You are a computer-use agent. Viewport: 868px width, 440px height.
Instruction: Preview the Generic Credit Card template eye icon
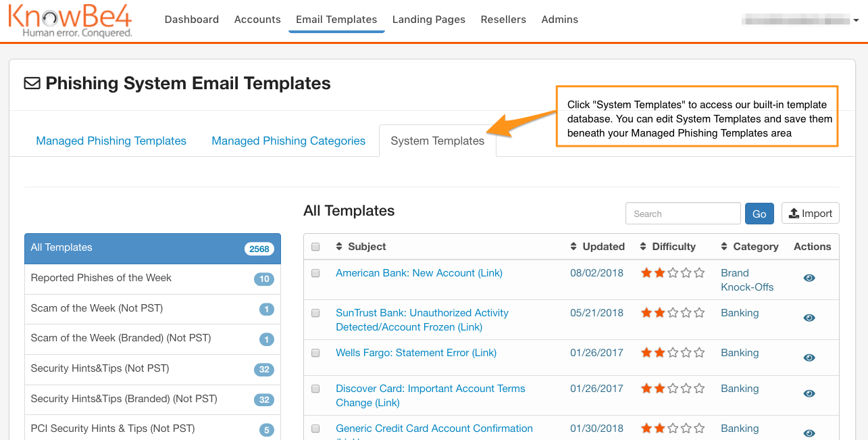[x=809, y=433]
